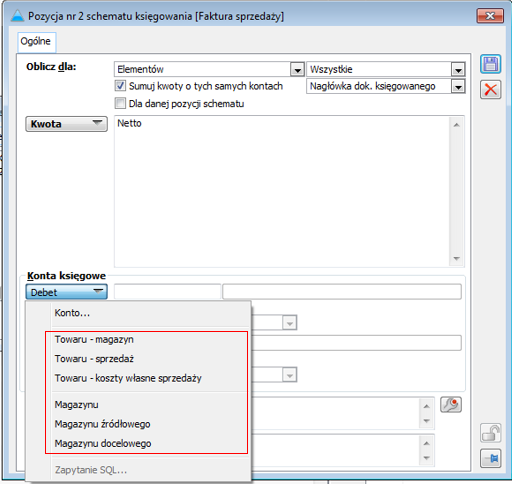Click the Debet account button

[66, 292]
